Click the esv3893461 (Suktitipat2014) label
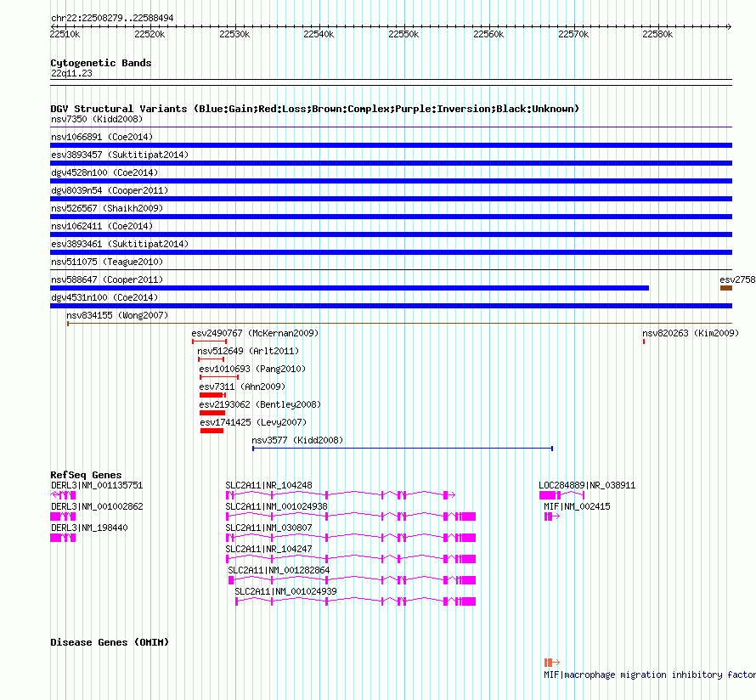 (x=120, y=244)
